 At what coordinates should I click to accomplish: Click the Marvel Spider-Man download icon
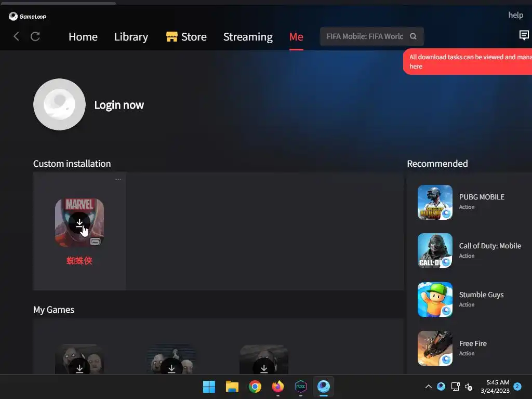79,222
